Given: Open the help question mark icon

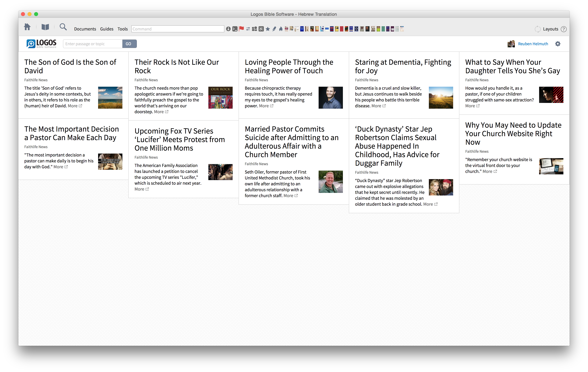Looking at the screenshot, I should [x=564, y=29].
